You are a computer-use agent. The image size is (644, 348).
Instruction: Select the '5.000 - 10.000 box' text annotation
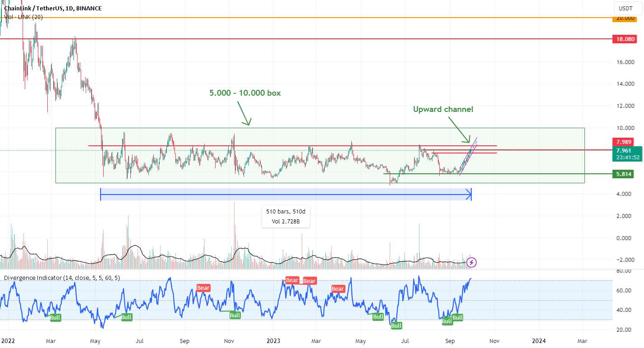pyautogui.click(x=245, y=93)
